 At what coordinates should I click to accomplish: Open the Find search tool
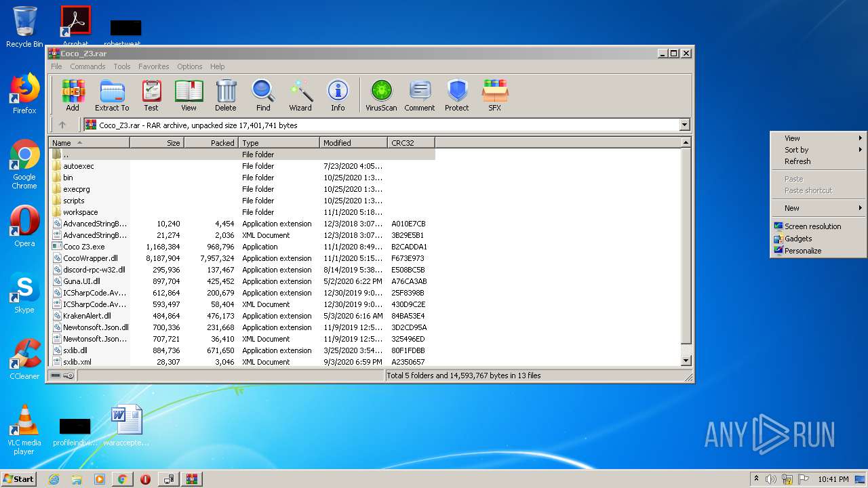[x=263, y=95]
